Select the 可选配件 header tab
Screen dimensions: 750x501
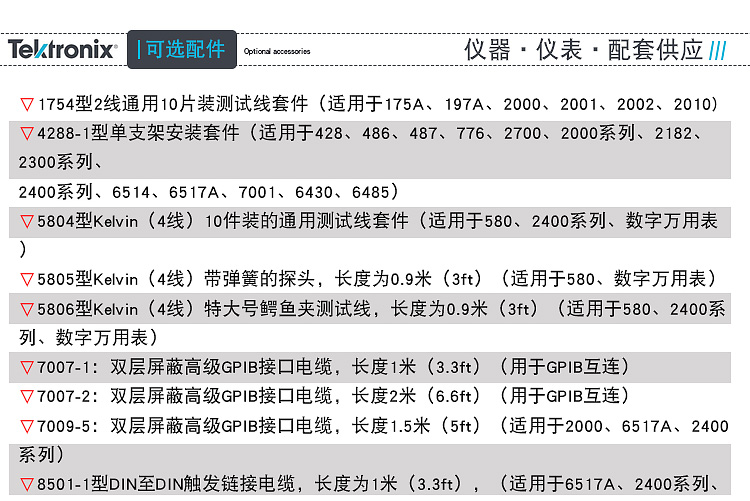[x=182, y=49]
